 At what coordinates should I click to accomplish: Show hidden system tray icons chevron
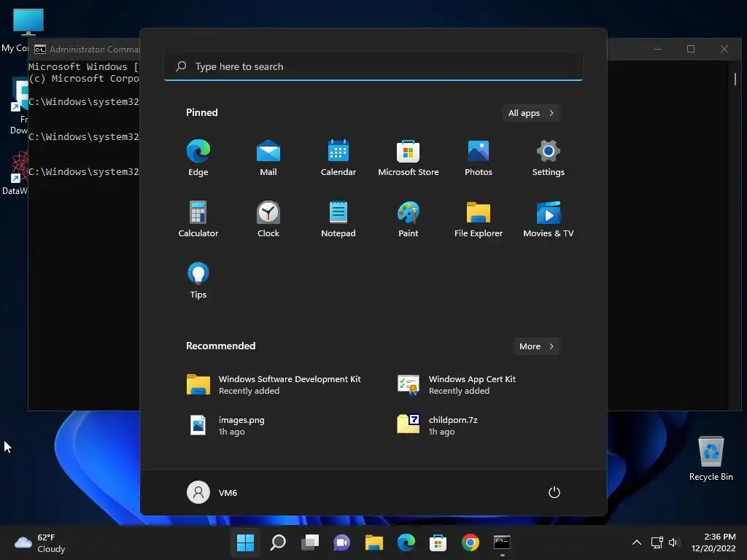coord(636,542)
